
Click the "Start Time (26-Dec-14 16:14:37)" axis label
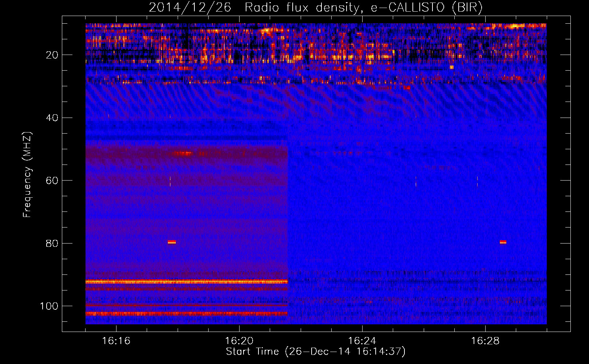[x=316, y=352]
